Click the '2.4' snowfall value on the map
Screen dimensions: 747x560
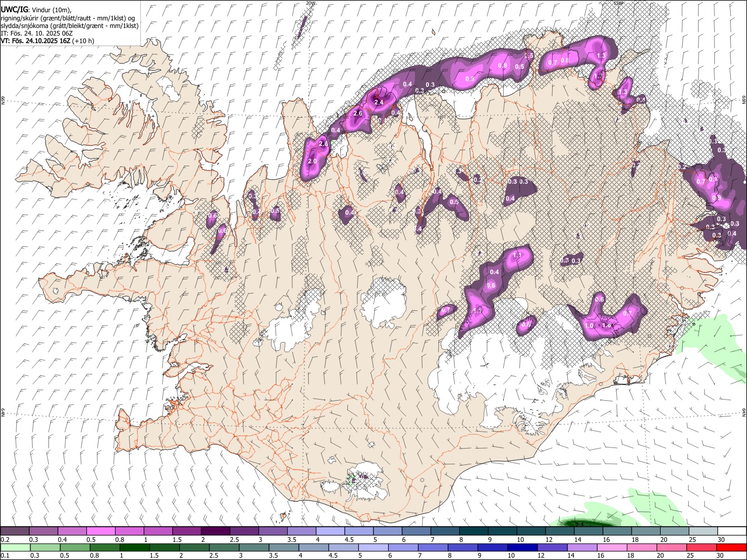click(x=379, y=103)
